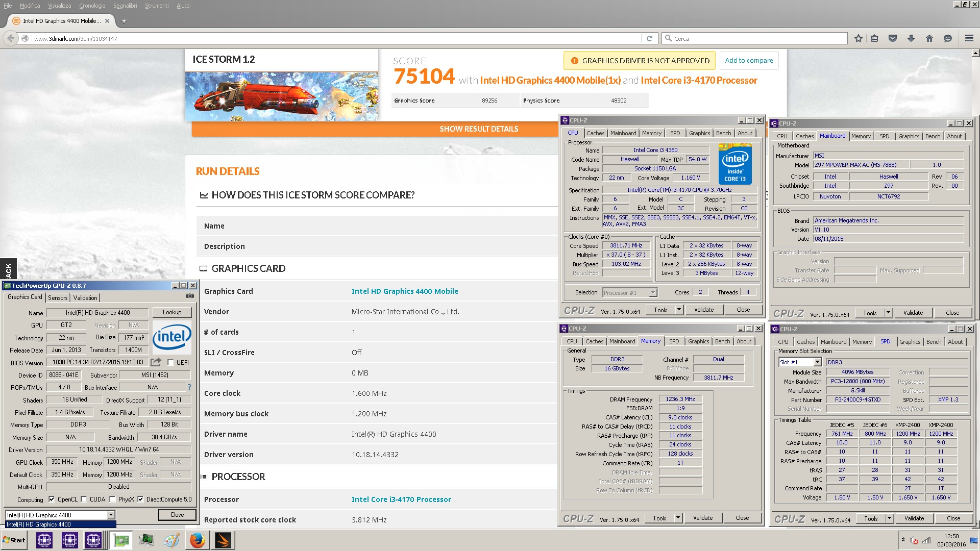
Task: Bookmark this page with the star icon
Action: tap(859, 38)
